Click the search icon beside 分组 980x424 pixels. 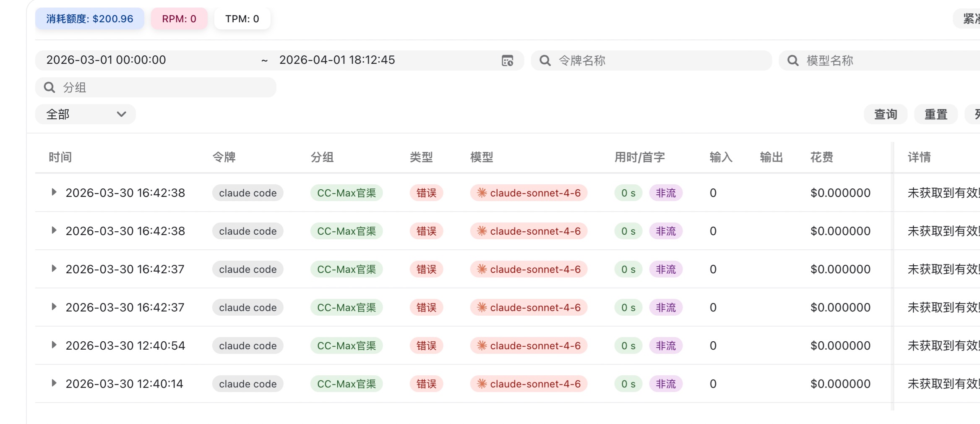coord(50,88)
